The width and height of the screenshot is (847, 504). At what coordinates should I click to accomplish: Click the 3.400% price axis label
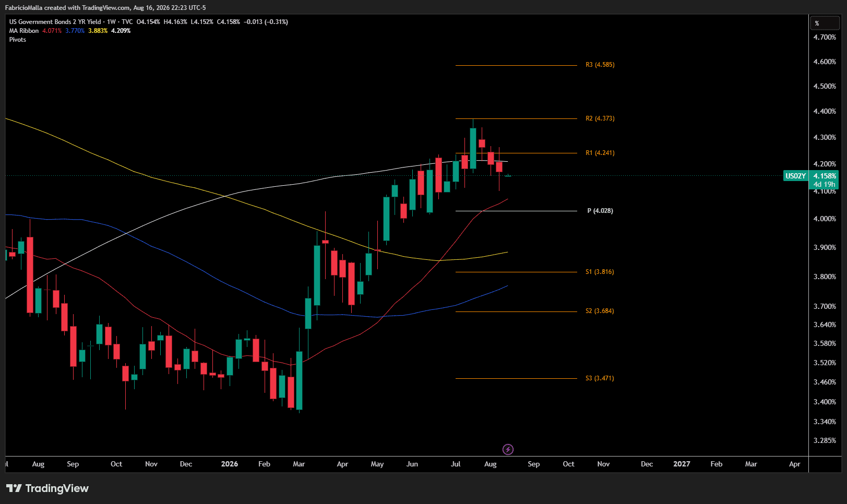click(825, 402)
